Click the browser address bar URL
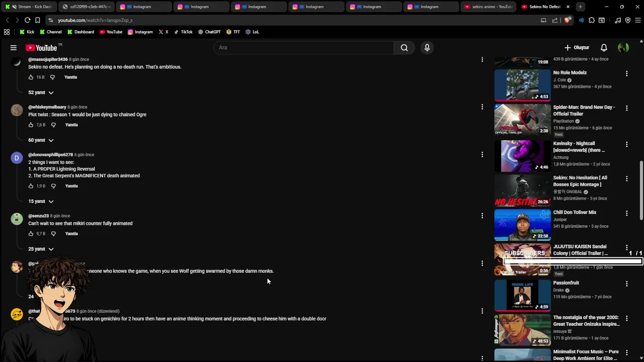 point(95,20)
